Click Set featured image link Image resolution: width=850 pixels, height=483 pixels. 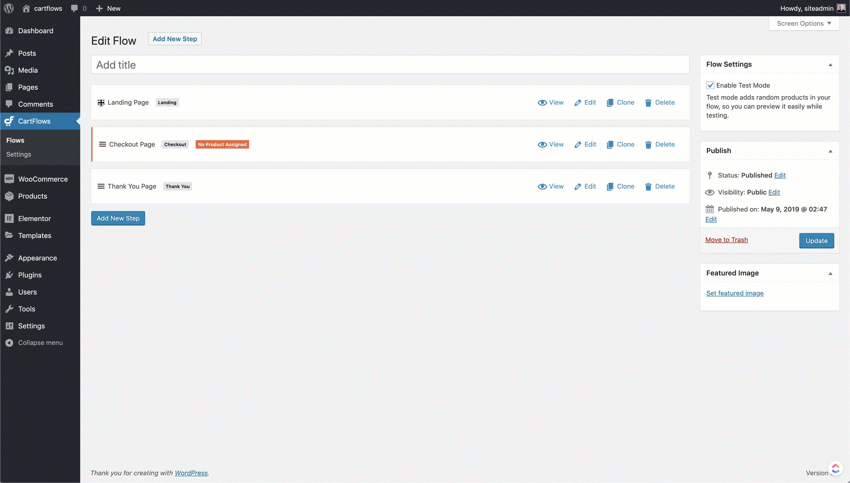pyautogui.click(x=735, y=293)
